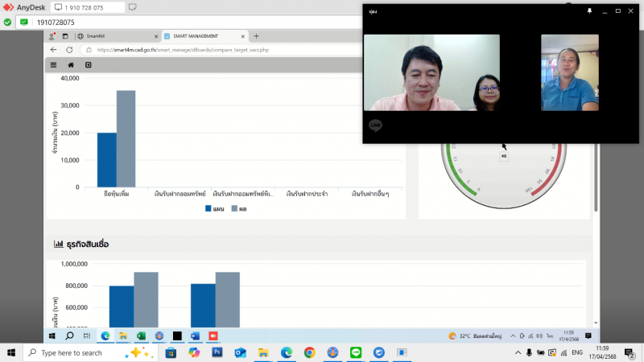The width and height of the screenshot is (644, 362).
Task: Open Outlook from local taskbar
Action: (x=240, y=352)
